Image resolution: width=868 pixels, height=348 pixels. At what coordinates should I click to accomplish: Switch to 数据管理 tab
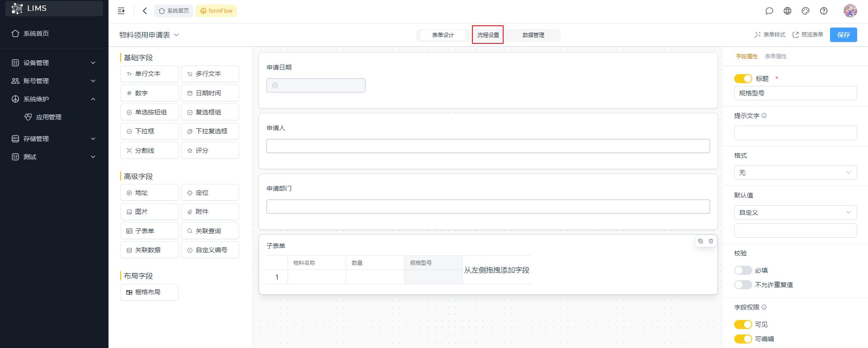533,35
